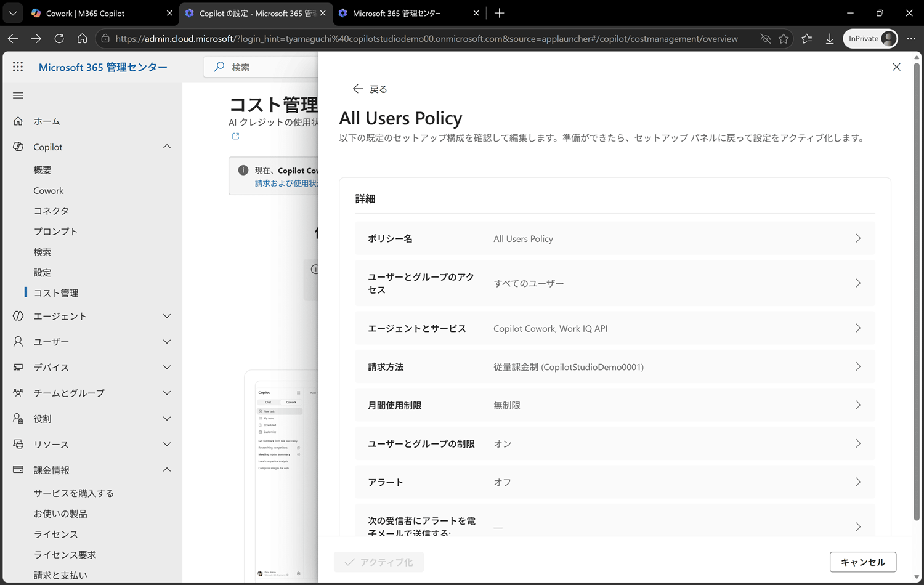The image size is (924, 585).
Task: Expand the チームとグループ section
Action: coord(167,393)
